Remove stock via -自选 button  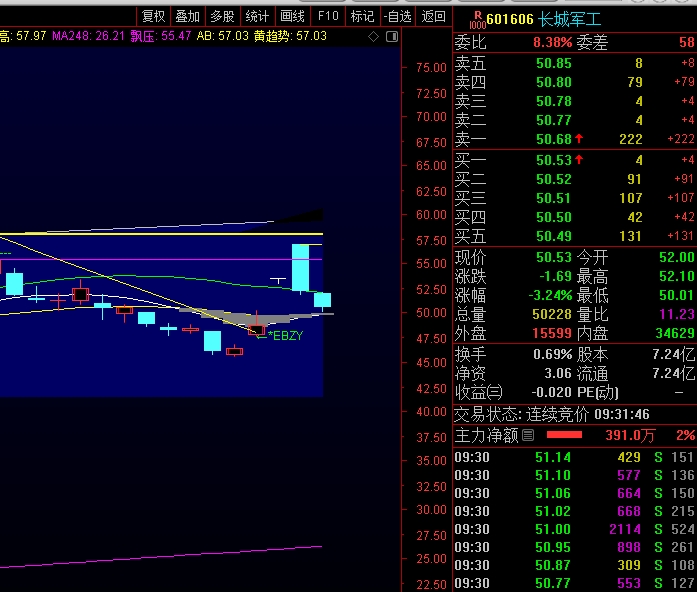coord(398,16)
